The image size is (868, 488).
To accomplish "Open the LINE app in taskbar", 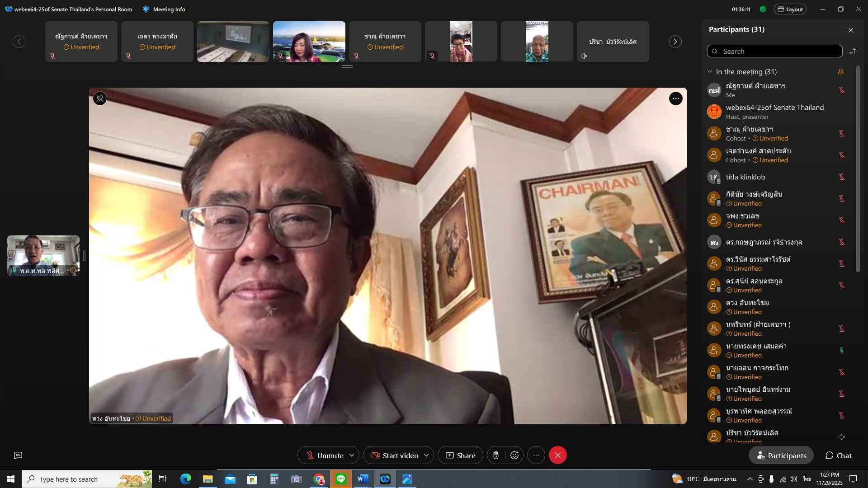I will 341,479.
